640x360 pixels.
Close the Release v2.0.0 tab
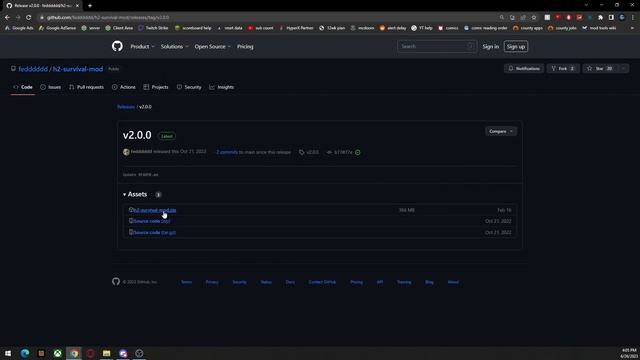pos(77,6)
